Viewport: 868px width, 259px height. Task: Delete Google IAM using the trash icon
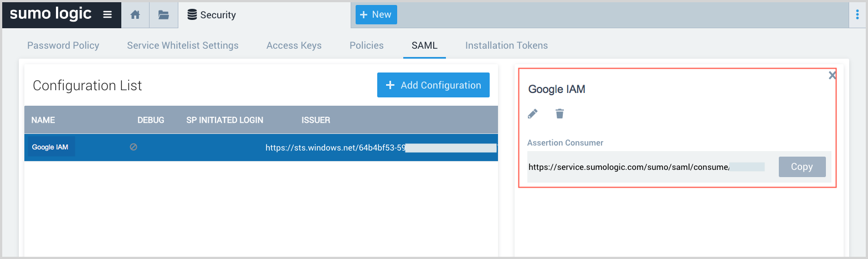coord(560,114)
